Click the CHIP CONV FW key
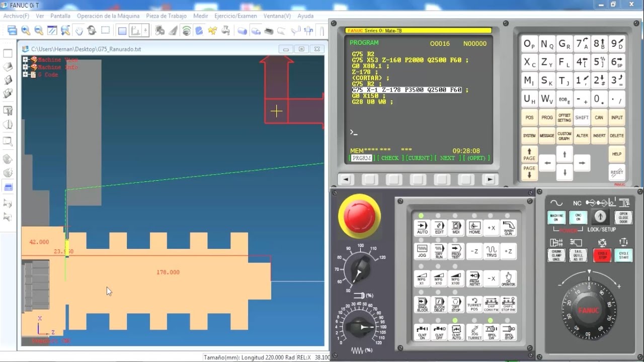Screen dimensions: 644x362 pos(491,305)
